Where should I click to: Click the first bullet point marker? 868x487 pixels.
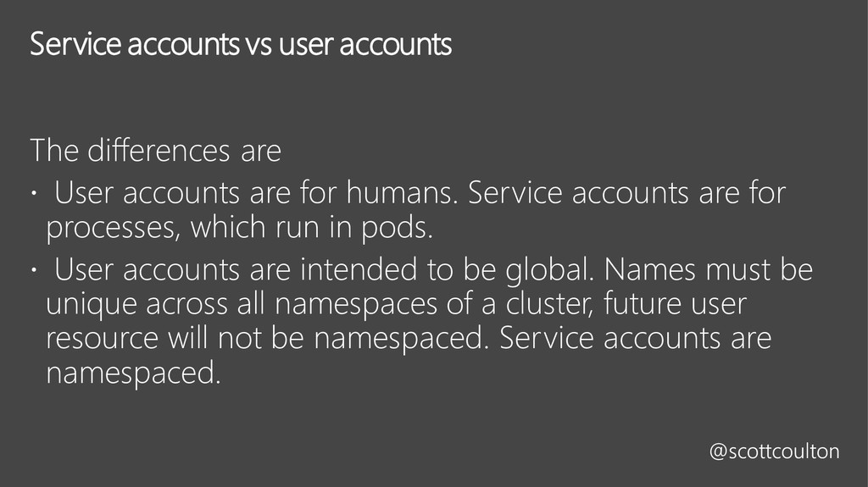click(x=34, y=194)
